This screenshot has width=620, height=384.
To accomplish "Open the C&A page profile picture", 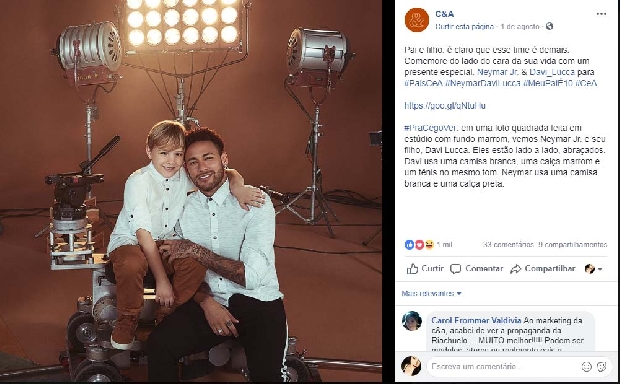I will [x=417, y=20].
